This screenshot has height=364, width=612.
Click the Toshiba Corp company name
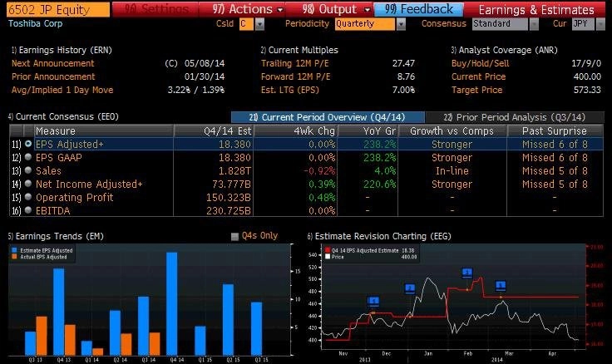click(x=35, y=23)
